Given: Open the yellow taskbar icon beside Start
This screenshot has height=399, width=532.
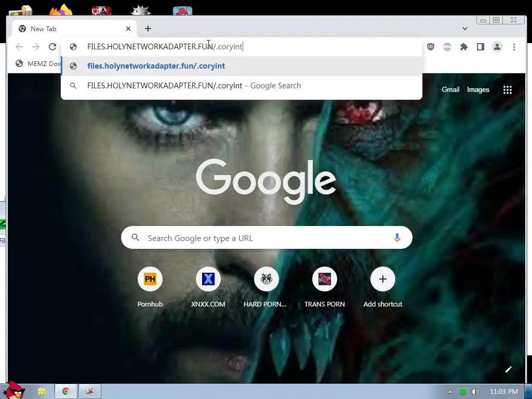Looking at the screenshot, I should point(42,392).
